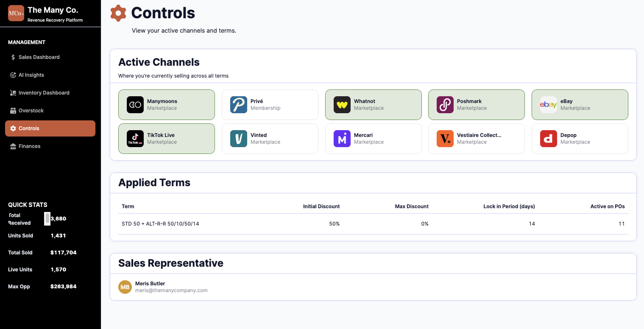The image size is (644, 329).
Task: Select the Vinted Marketplace channel card
Action: pos(270,139)
